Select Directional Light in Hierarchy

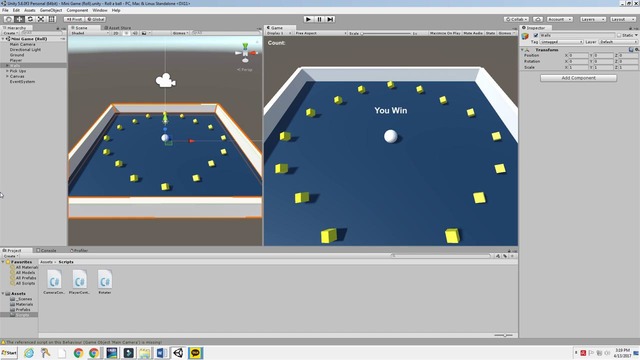pos(25,49)
